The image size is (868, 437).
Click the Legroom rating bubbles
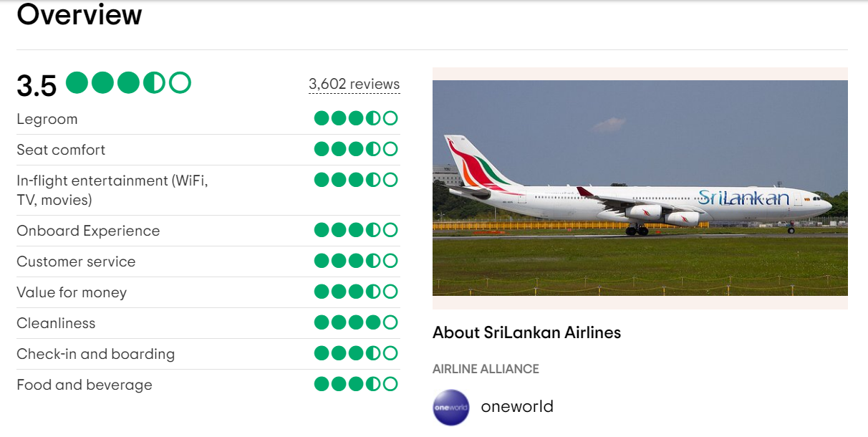[x=356, y=118]
